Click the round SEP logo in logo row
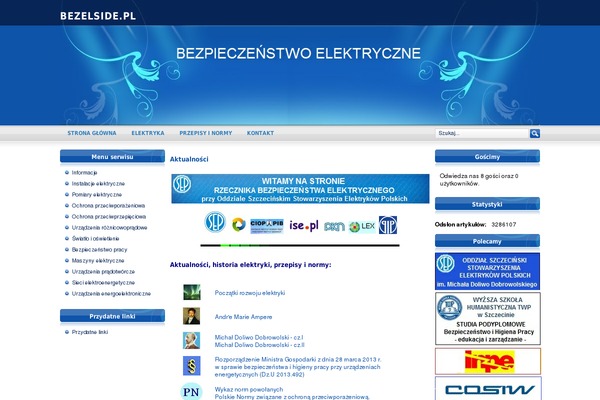The height and width of the screenshot is (400, 600). 215,222
